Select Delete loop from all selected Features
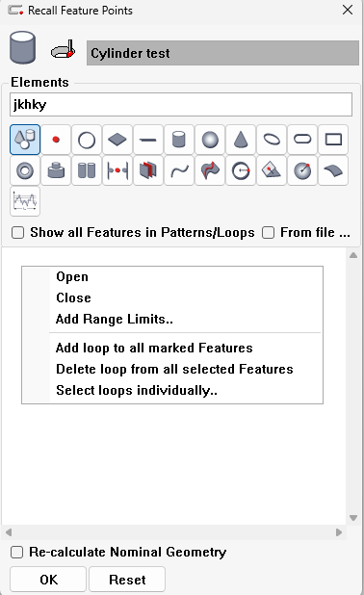Image resolution: width=364 pixels, height=595 pixels. pyautogui.click(x=174, y=369)
